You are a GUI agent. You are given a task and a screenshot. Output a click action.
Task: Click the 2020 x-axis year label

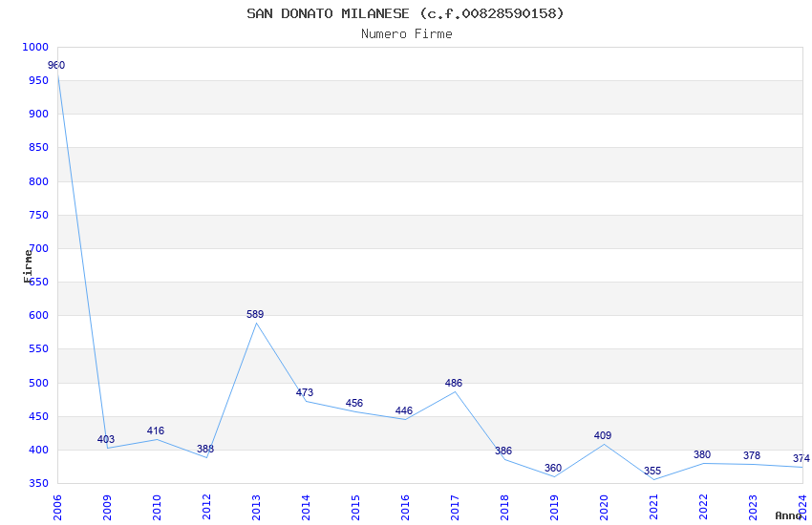click(604, 507)
